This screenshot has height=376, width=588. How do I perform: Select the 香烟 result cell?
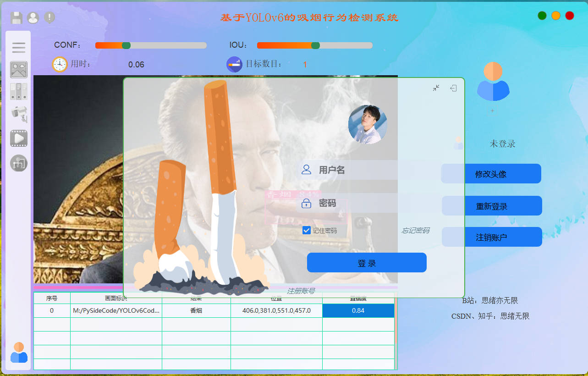click(x=196, y=310)
